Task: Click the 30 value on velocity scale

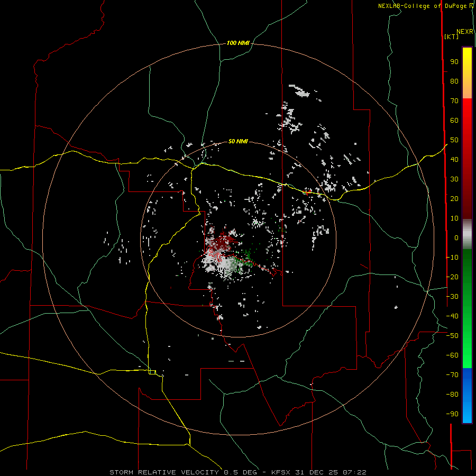Action: point(454,179)
